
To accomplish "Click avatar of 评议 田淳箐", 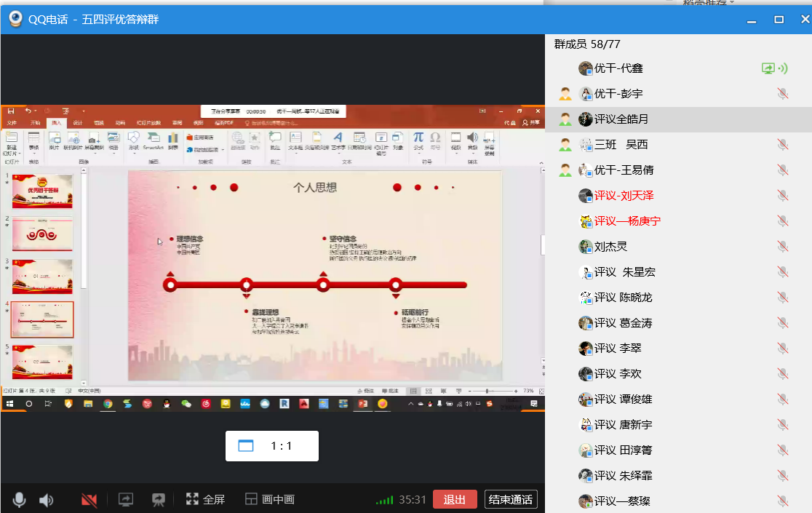I will (x=585, y=450).
